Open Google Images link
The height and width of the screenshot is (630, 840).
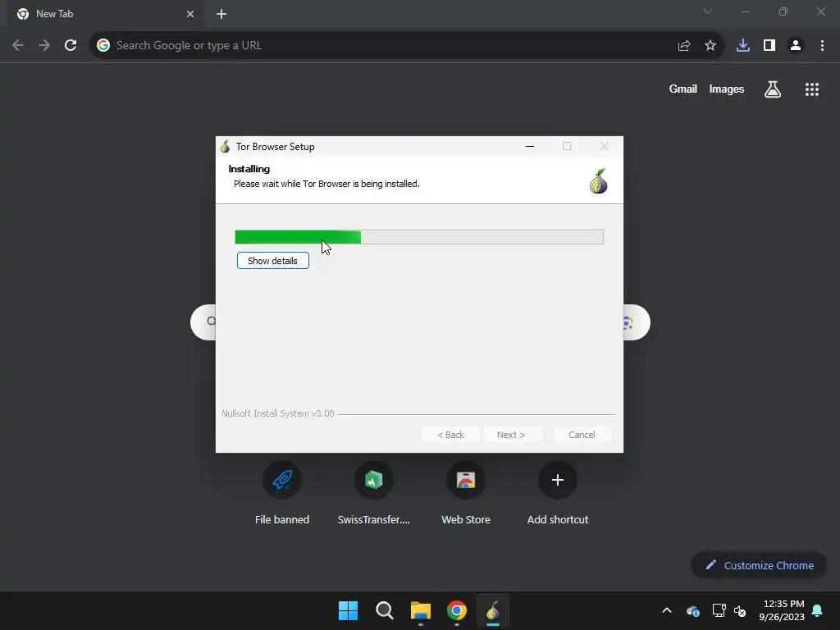(727, 89)
